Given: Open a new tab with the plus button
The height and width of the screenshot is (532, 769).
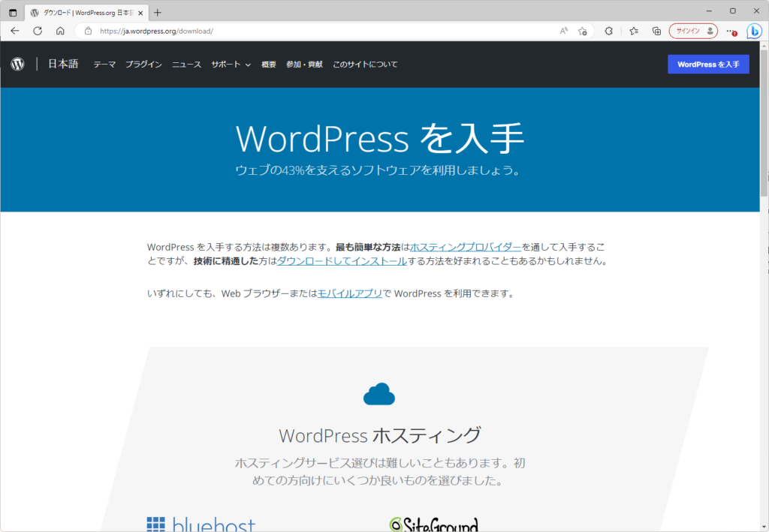Looking at the screenshot, I should point(157,12).
